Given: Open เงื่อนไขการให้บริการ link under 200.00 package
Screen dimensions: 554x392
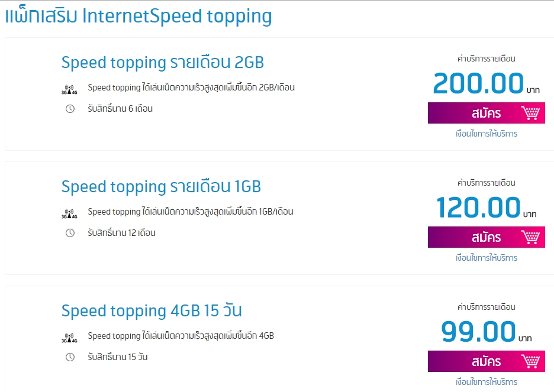Looking at the screenshot, I should pos(487,134).
